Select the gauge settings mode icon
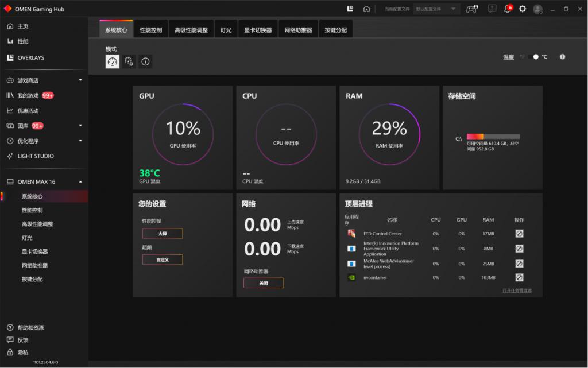This screenshot has height=368, width=588. click(x=129, y=61)
